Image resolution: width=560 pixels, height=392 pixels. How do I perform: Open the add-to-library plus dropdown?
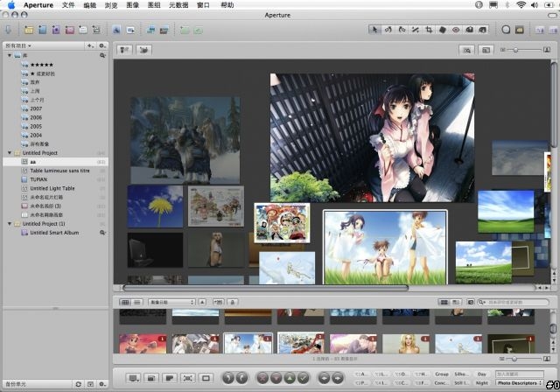(90, 45)
